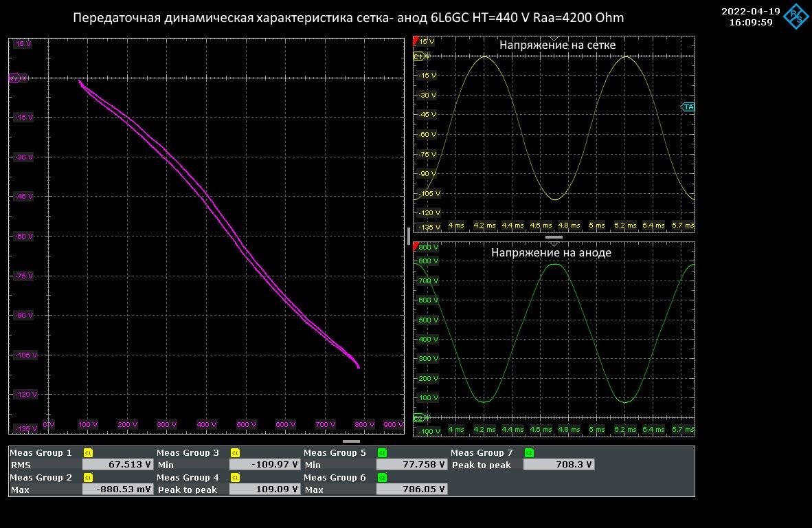Click the magenta XY channel marker on left axis
The image size is (812, 528).
pos(14,78)
